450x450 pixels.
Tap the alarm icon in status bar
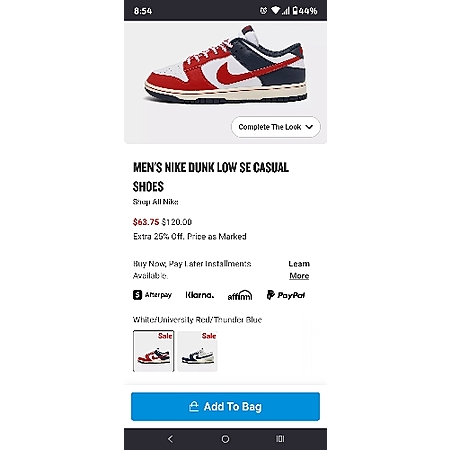[263, 11]
